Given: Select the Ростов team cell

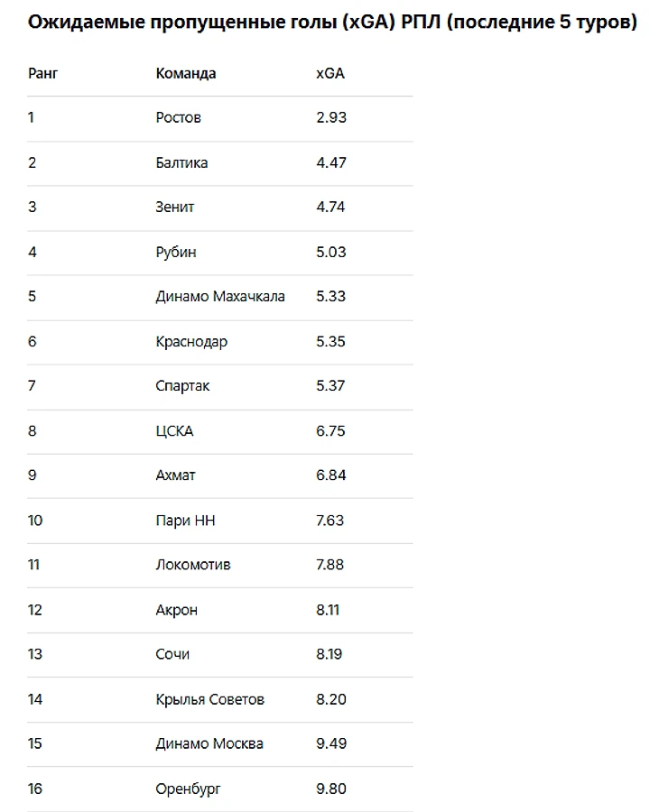Looking at the screenshot, I should point(178,117).
